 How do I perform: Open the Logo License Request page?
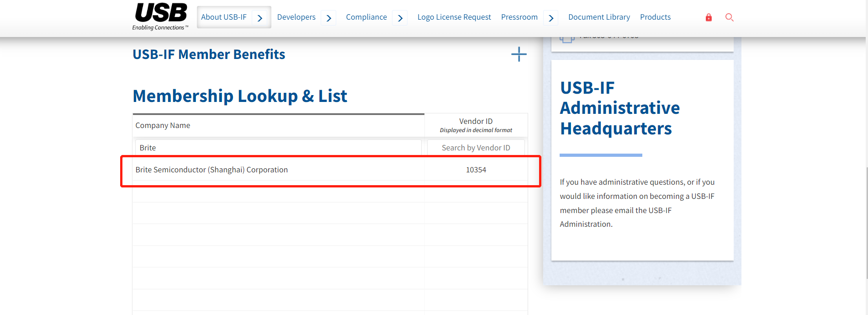(454, 17)
